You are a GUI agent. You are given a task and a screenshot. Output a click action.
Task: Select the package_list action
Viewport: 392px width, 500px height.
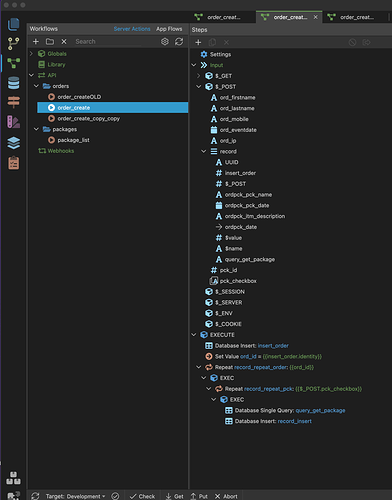[x=73, y=140]
